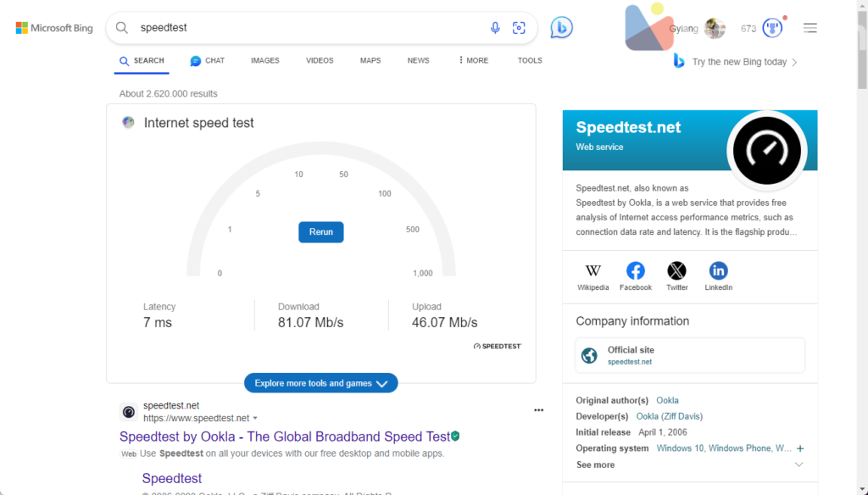Open dropdown arrow next to speedtest.net URL
Image resolution: width=868 pixels, height=495 pixels.
coord(255,419)
